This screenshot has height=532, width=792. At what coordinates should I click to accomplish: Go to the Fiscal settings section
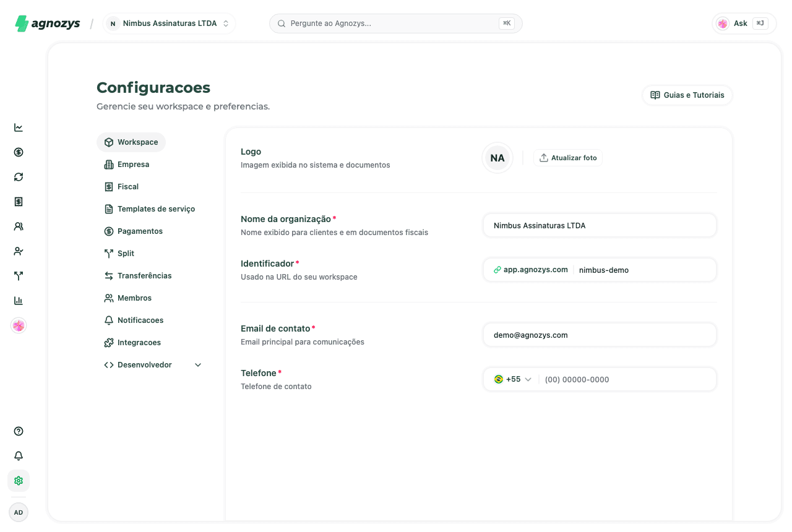click(x=121, y=187)
